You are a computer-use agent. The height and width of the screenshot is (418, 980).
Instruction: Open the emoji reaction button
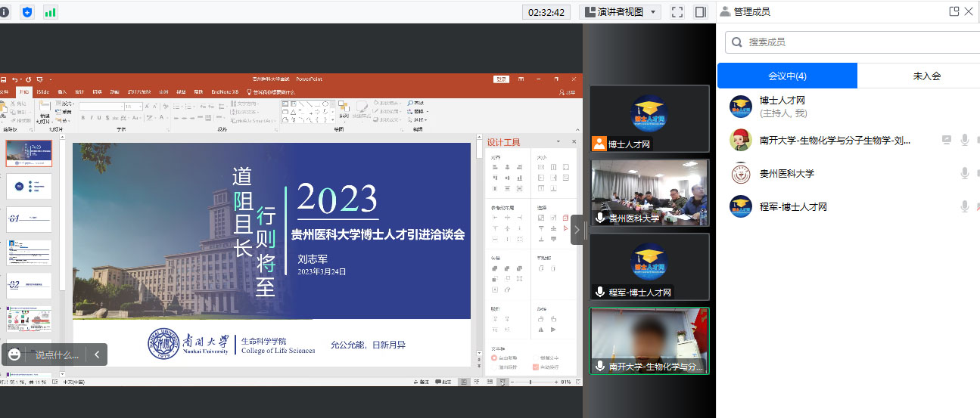pyautogui.click(x=14, y=354)
